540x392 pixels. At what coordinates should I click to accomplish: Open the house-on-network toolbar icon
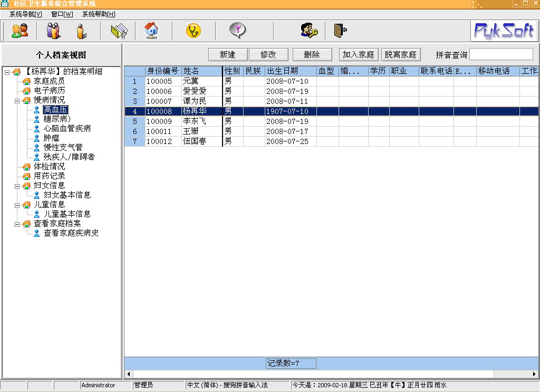(x=151, y=31)
